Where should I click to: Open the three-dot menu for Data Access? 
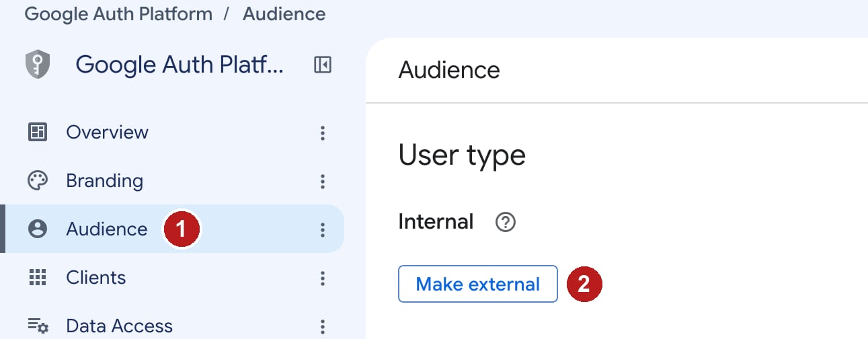click(323, 327)
